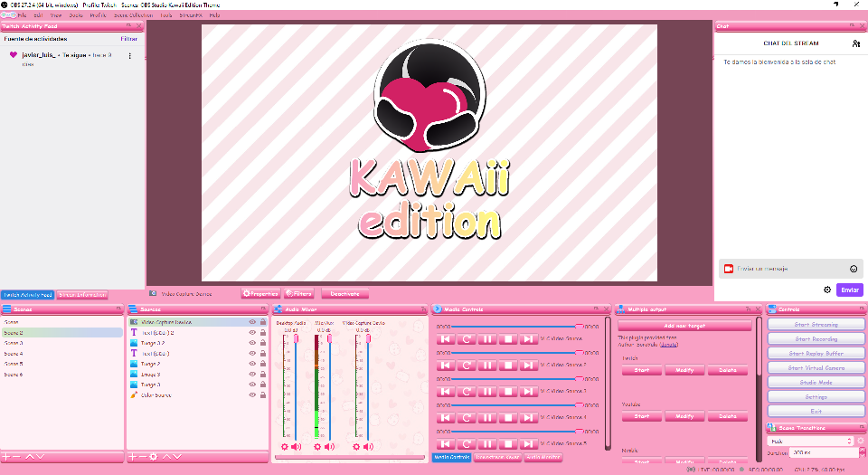Click the transition Duration input field
The image size is (868, 475).
823,452
